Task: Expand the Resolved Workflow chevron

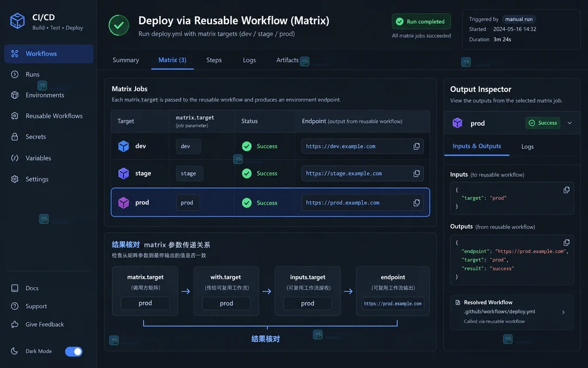Action: (x=563, y=312)
